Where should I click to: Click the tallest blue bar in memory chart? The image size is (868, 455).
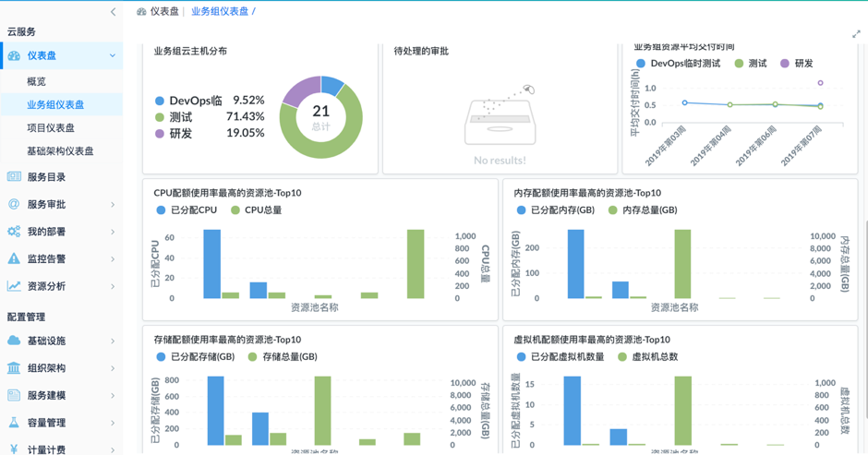tap(575, 264)
